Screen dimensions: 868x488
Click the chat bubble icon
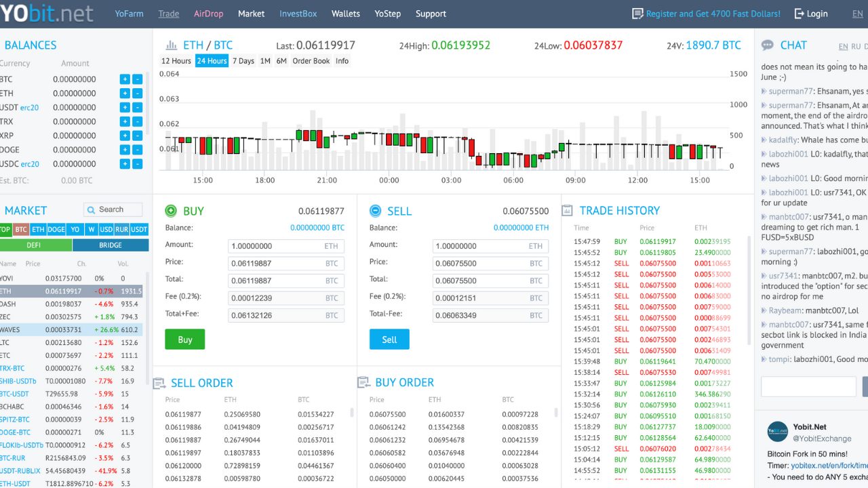tap(768, 45)
